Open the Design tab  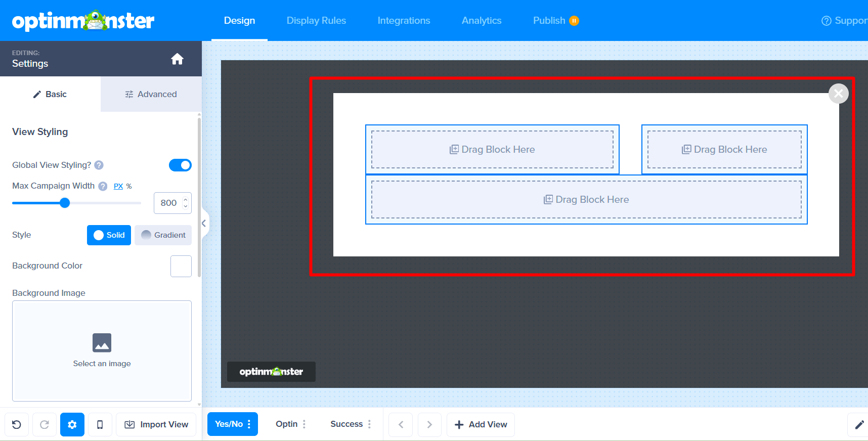point(239,21)
